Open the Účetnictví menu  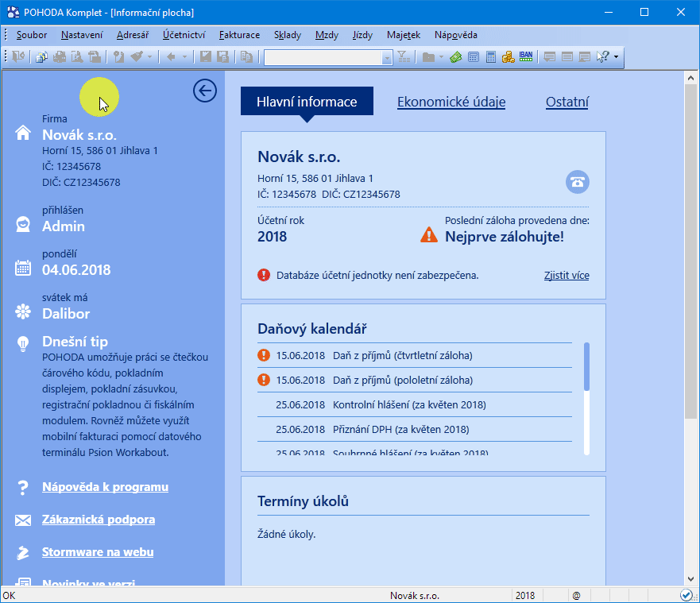tap(184, 35)
